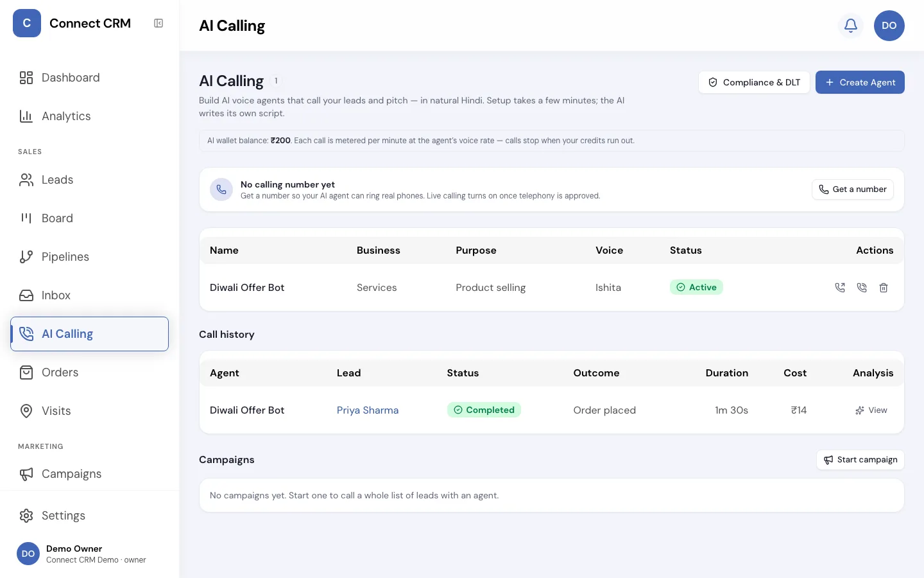Viewport: 924px width, 578px height.
Task: Delete Diwali Offer Bot with the trash icon
Action: (x=884, y=288)
